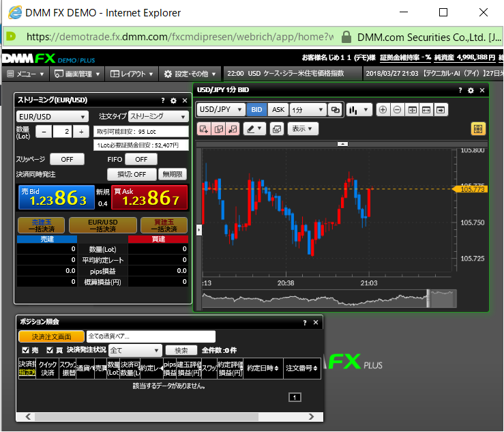Close the ポジション照会 panel
The image size is (504, 432).
click(x=316, y=322)
